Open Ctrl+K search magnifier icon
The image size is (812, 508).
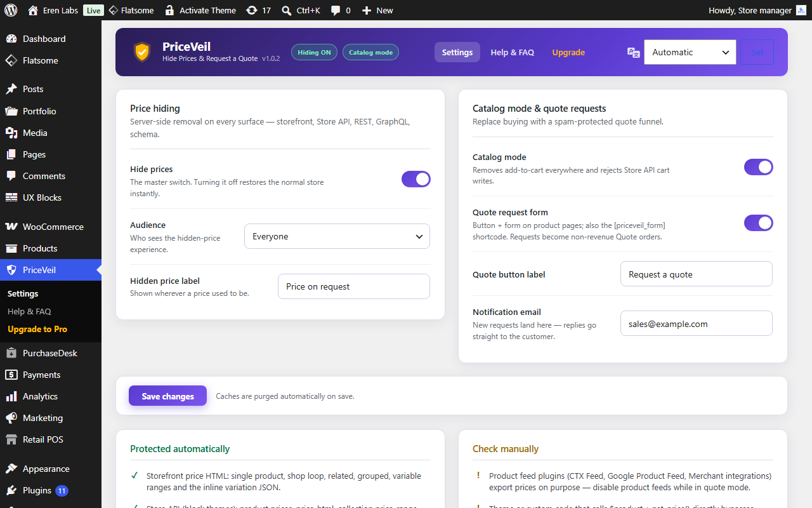point(287,10)
